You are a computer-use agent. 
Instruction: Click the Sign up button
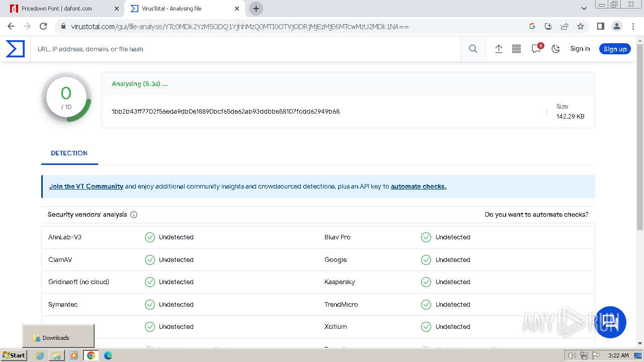tap(615, 49)
